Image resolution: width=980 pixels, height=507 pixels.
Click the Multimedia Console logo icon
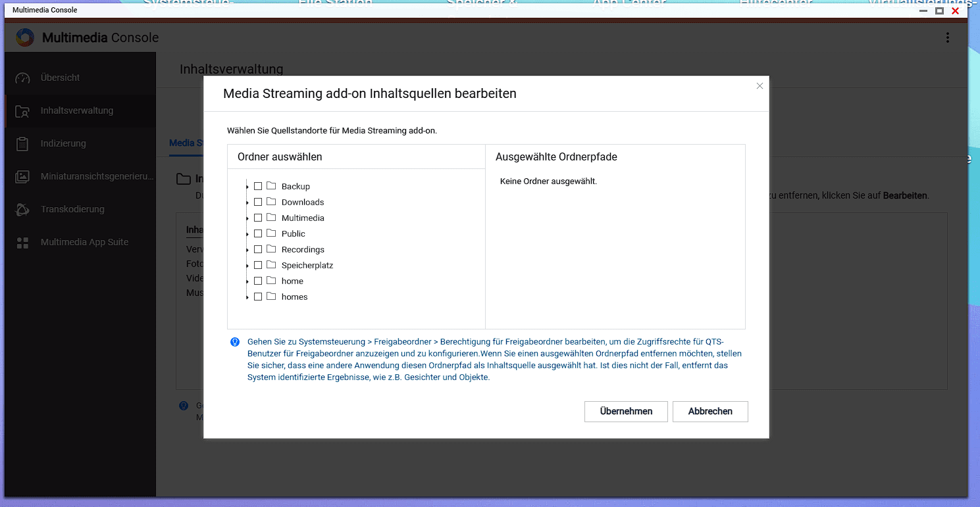click(25, 37)
